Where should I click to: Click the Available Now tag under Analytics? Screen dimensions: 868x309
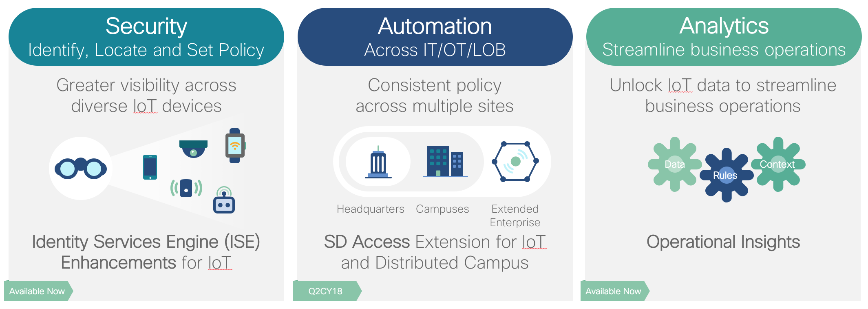click(613, 291)
